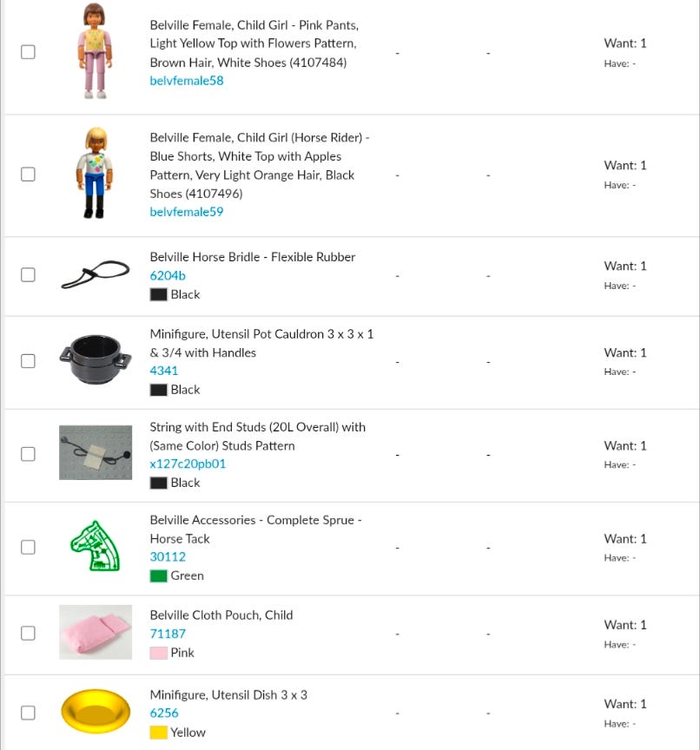Click the brown-haired Belville girl figure image
700x750 pixels.
pos(95,51)
